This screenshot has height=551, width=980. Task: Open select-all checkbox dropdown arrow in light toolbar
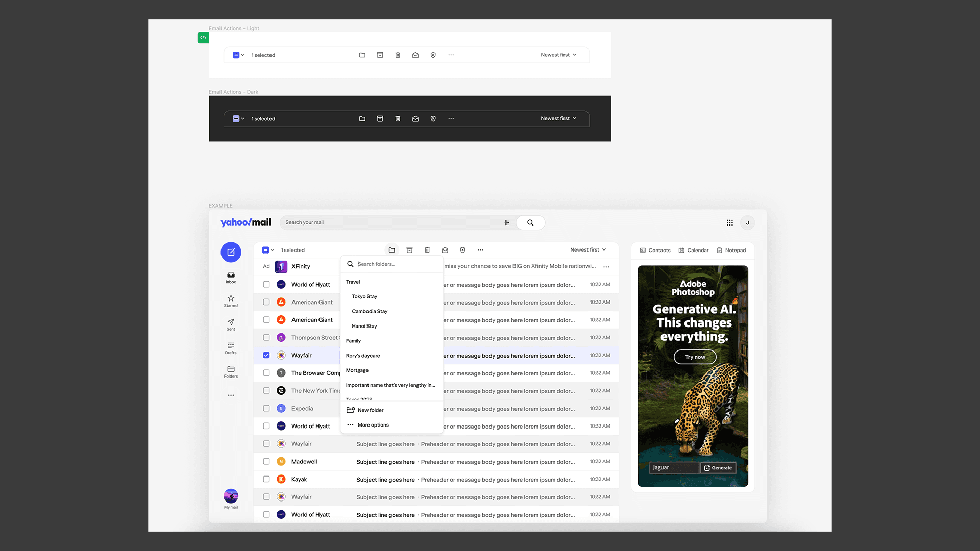click(x=243, y=55)
